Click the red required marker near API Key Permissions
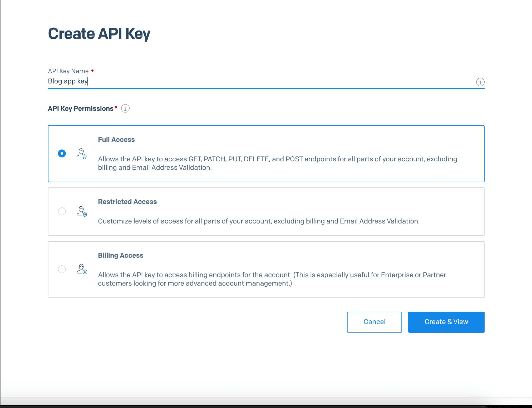This screenshot has width=532, height=408. click(x=116, y=107)
